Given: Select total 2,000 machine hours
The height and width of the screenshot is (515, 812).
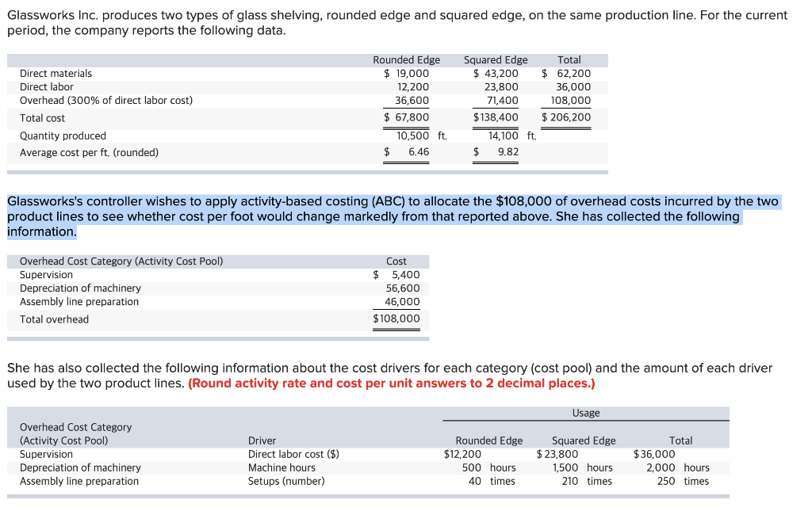Looking at the screenshot, I should (x=678, y=467).
